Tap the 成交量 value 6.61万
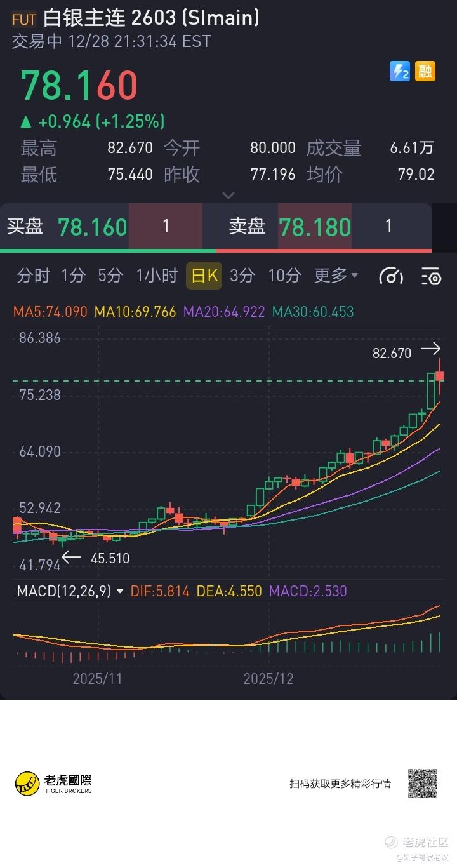 [x=413, y=148]
